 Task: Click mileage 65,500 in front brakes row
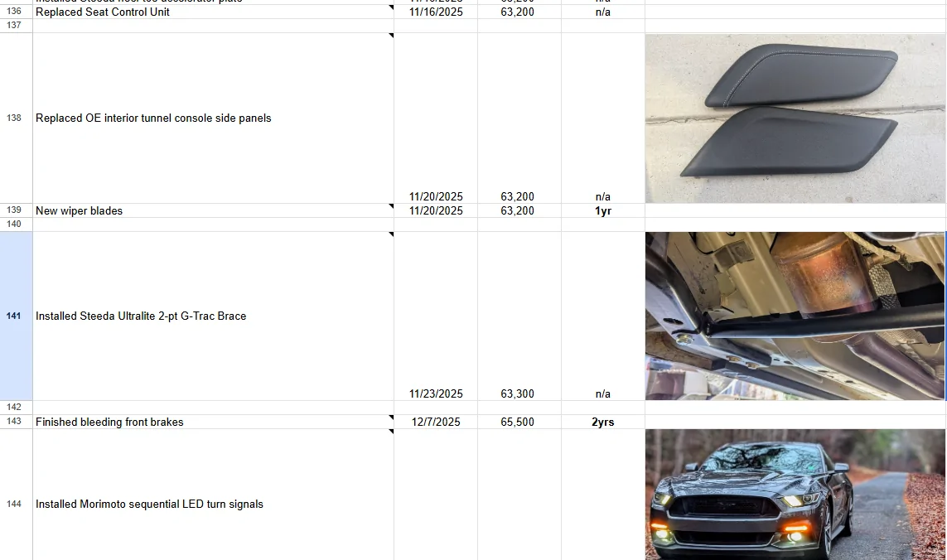[x=518, y=422]
